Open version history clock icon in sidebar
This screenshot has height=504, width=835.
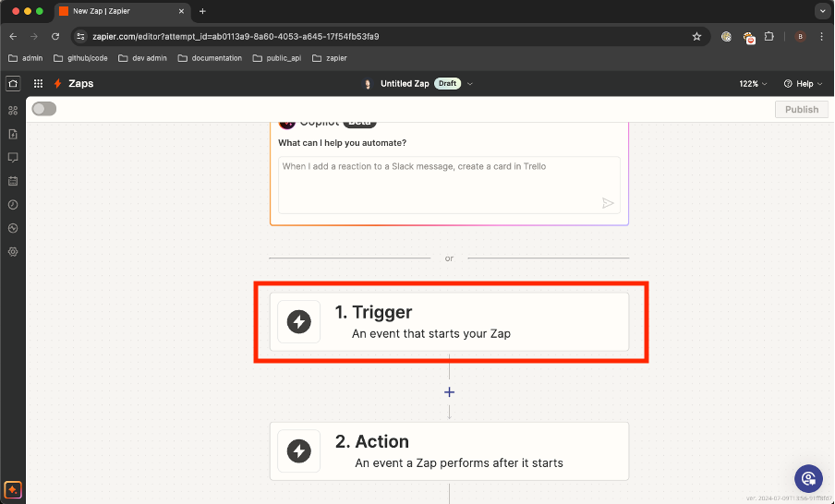13,205
